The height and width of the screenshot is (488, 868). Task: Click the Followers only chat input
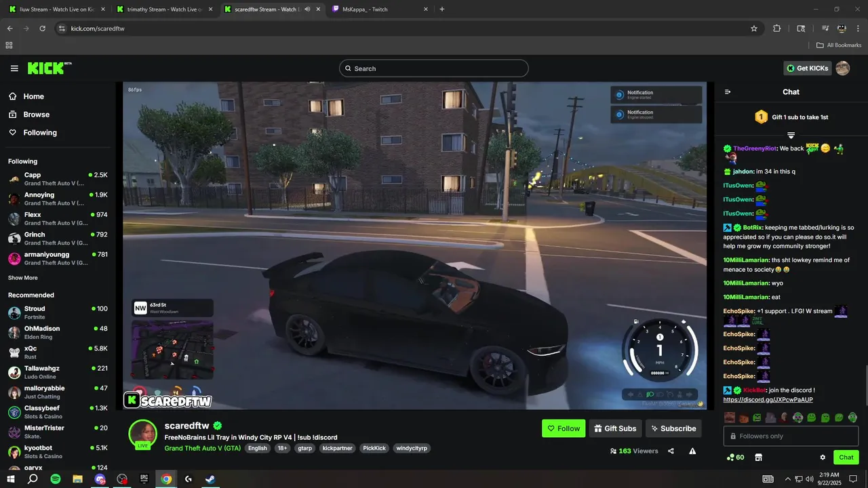click(791, 436)
